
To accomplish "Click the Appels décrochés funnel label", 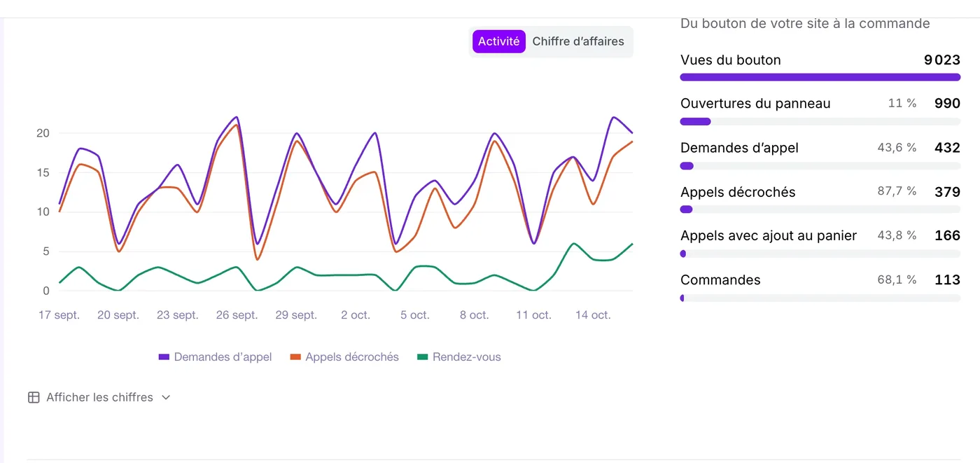I will click(738, 192).
